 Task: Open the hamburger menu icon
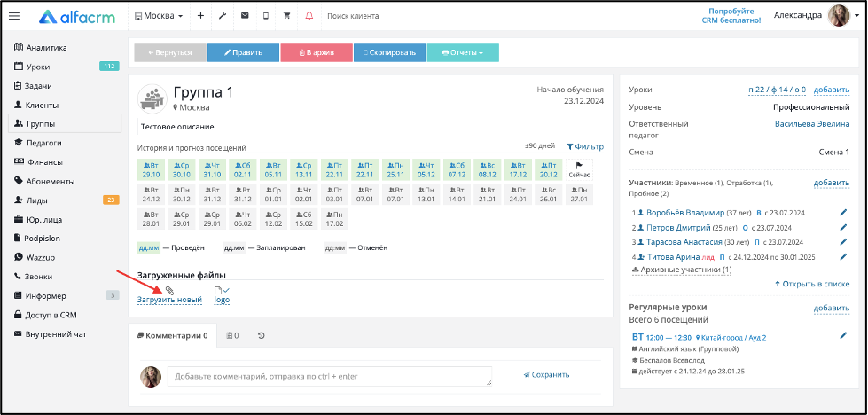14,16
